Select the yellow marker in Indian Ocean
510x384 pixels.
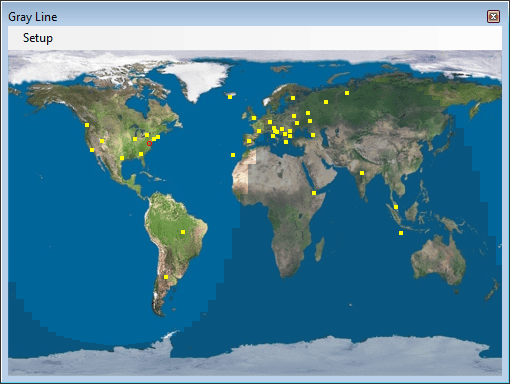click(401, 233)
